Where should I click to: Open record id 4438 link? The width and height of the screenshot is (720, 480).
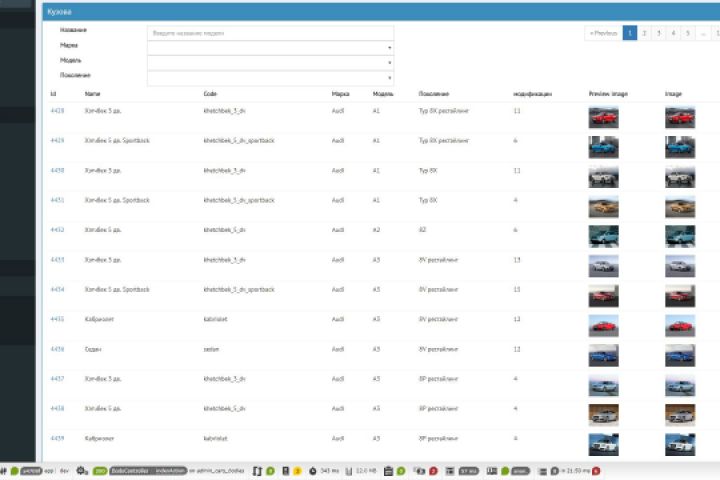point(57,408)
